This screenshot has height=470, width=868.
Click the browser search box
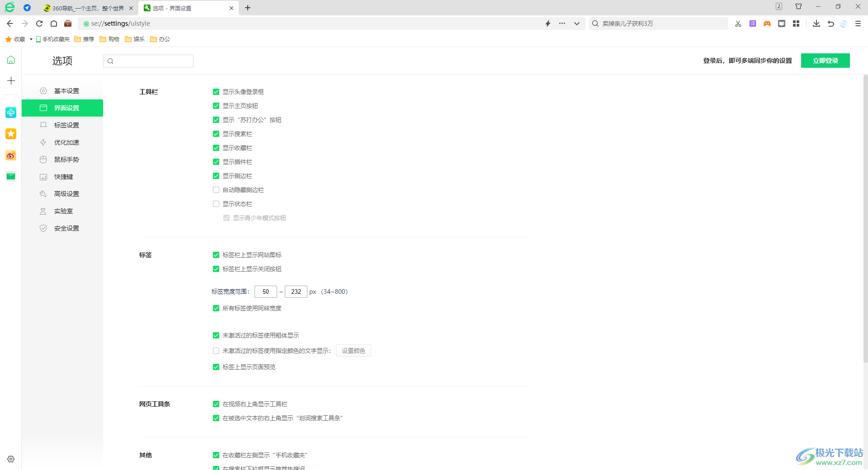click(659, 23)
